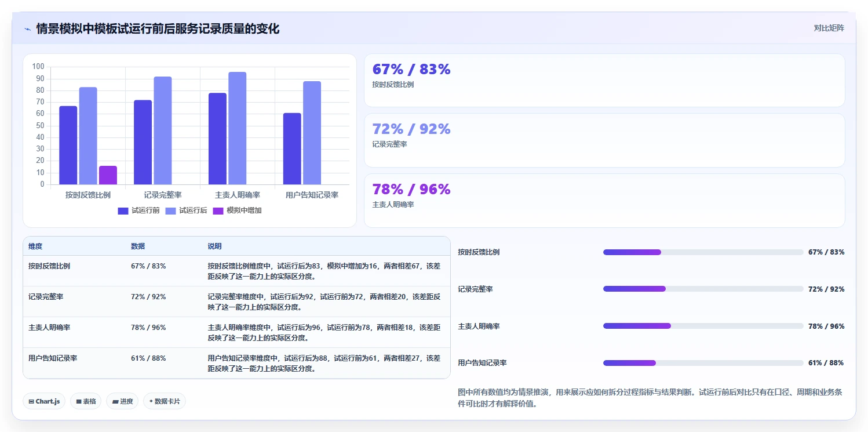868x432 pixels.
Task: Click the 100 tick on the chart y-axis
Action: [38, 67]
